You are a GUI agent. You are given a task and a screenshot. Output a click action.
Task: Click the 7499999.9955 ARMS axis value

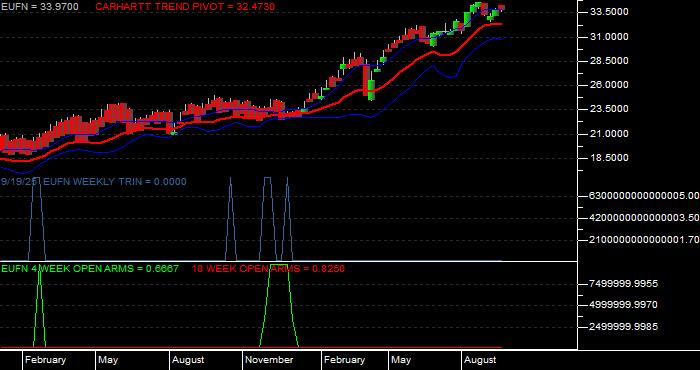(x=623, y=284)
